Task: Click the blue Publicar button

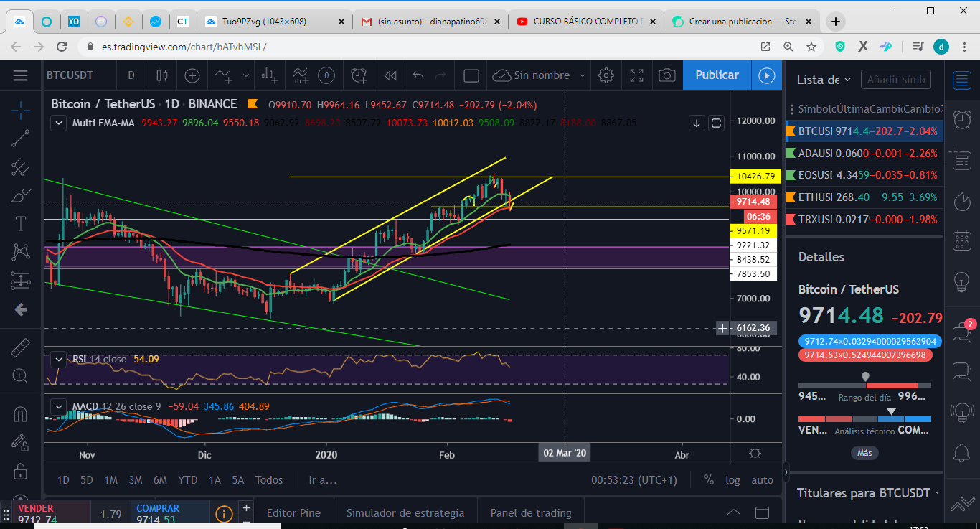Action: point(717,75)
